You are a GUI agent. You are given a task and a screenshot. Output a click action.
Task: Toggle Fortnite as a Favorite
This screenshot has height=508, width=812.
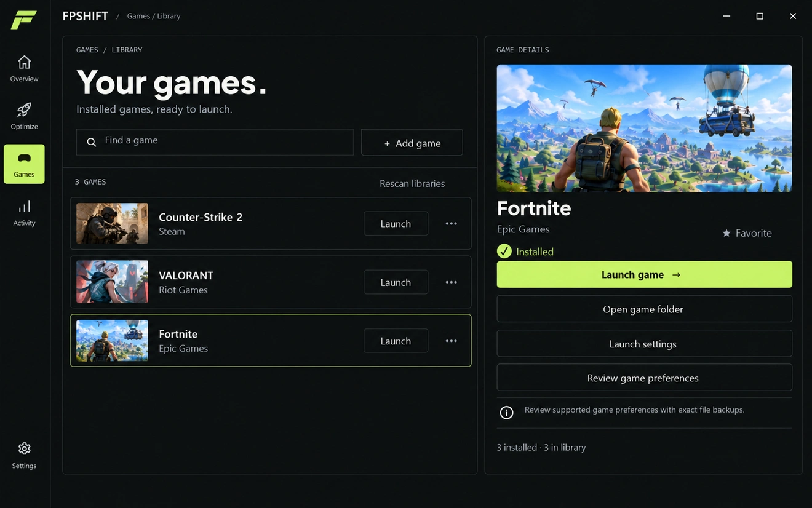point(747,233)
